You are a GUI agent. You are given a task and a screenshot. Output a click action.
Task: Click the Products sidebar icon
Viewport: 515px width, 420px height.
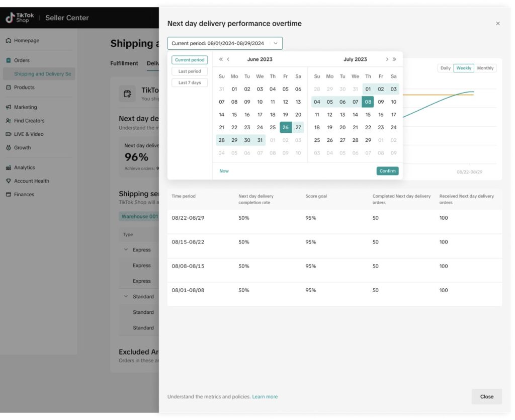coord(9,88)
